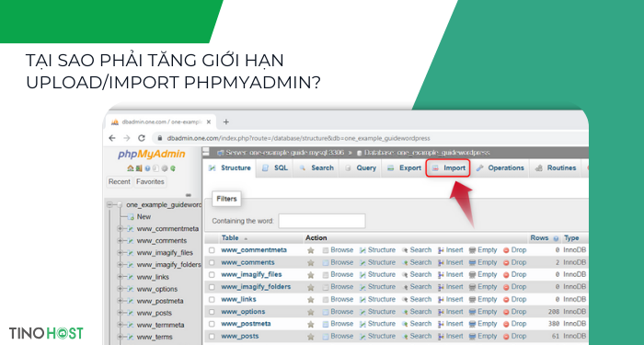644x345 pixels.
Task: Open www_commentmeta table link in list
Action: point(254,250)
